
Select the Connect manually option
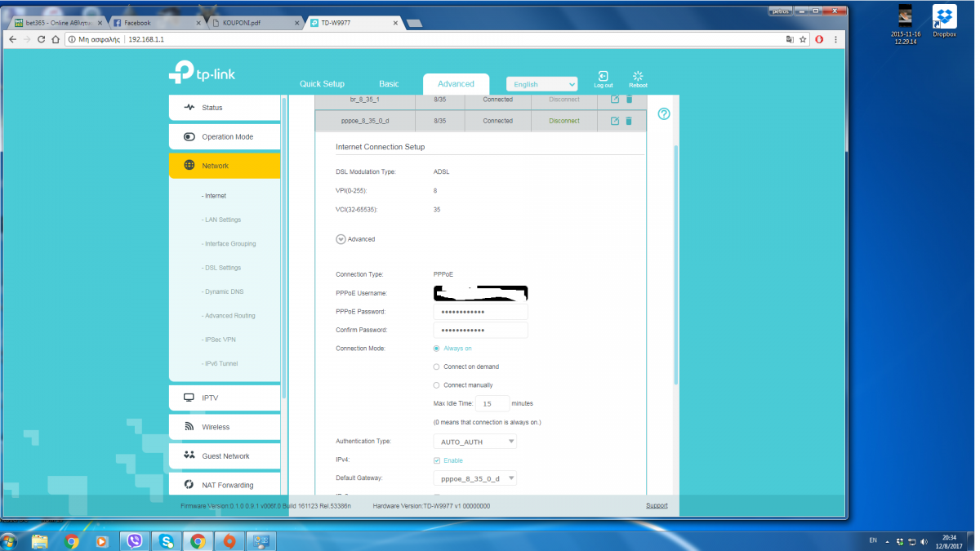(436, 384)
